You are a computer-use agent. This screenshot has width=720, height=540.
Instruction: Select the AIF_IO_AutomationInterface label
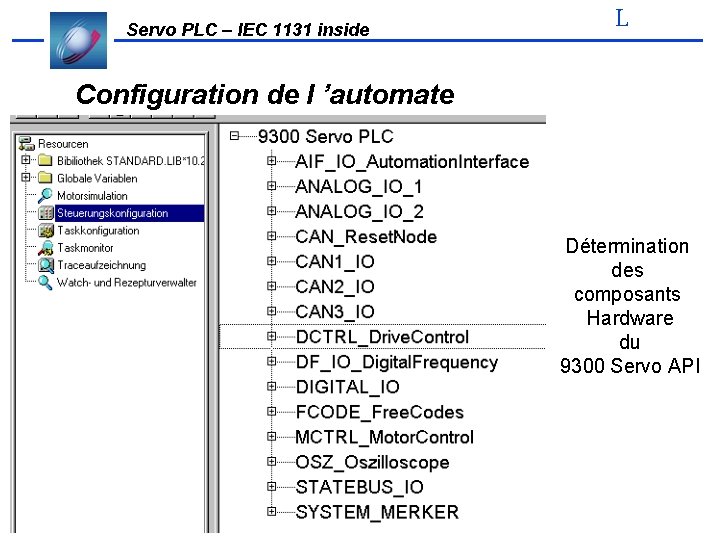point(412,162)
